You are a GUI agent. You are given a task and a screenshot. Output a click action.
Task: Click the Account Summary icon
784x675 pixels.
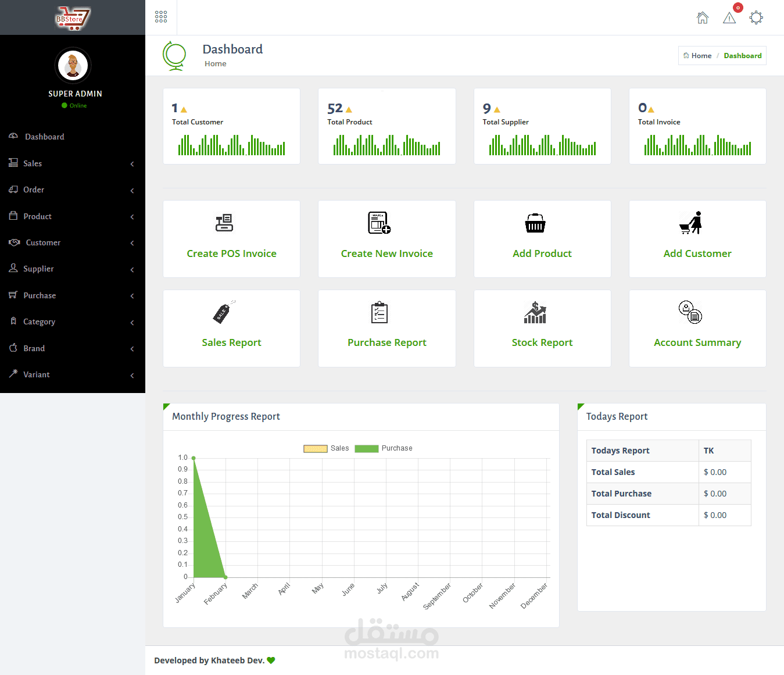pos(690,312)
